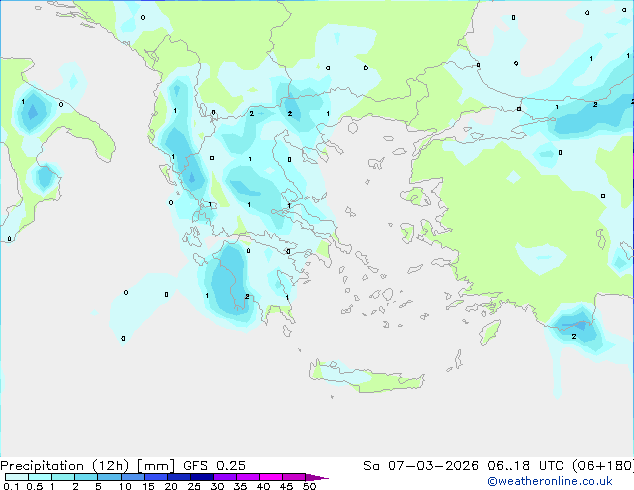
Task: Click the '10' legend scale label
Action: 125,486
